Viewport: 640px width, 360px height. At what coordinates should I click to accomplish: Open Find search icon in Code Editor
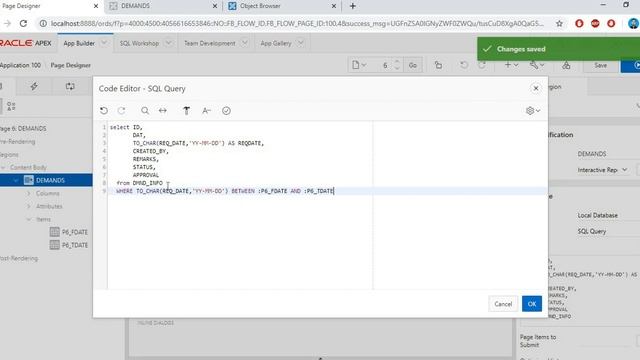(x=145, y=111)
